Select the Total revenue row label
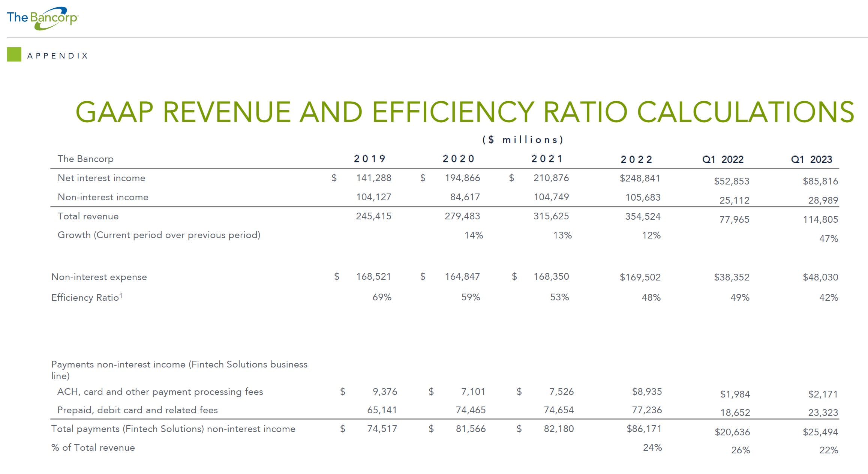Image resolution: width=868 pixels, height=474 pixels. click(88, 216)
